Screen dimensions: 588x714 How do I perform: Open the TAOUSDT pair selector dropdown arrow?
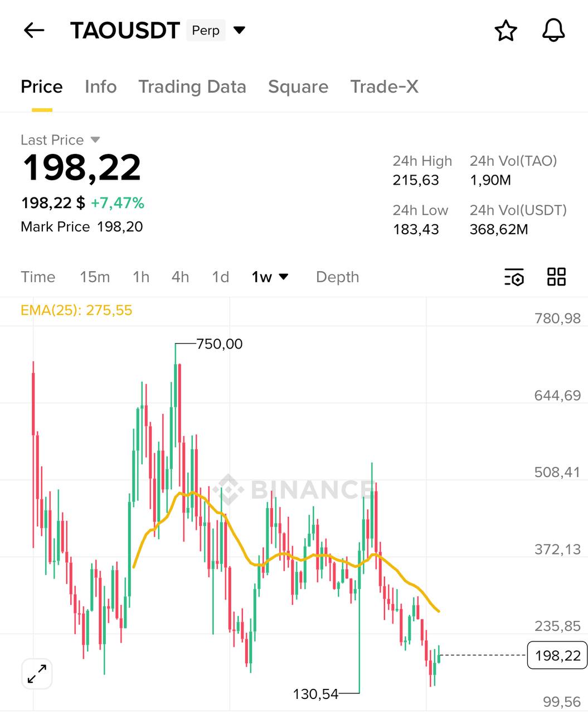point(239,30)
